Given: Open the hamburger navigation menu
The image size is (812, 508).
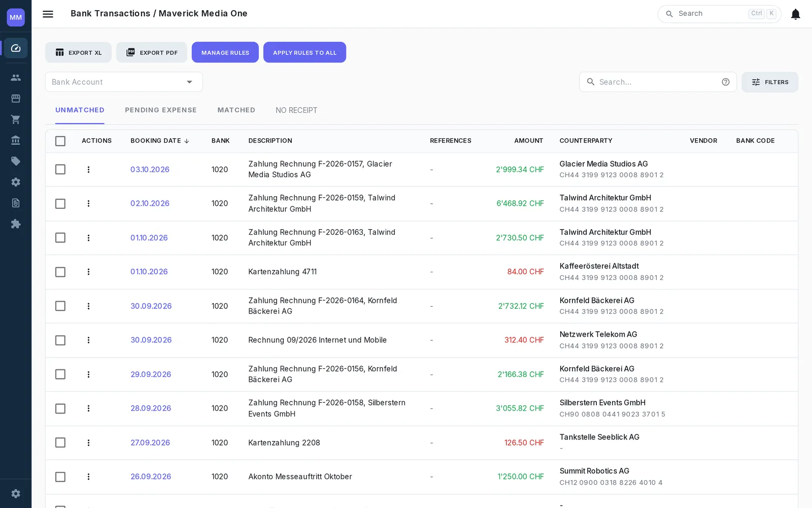Looking at the screenshot, I should click(48, 14).
